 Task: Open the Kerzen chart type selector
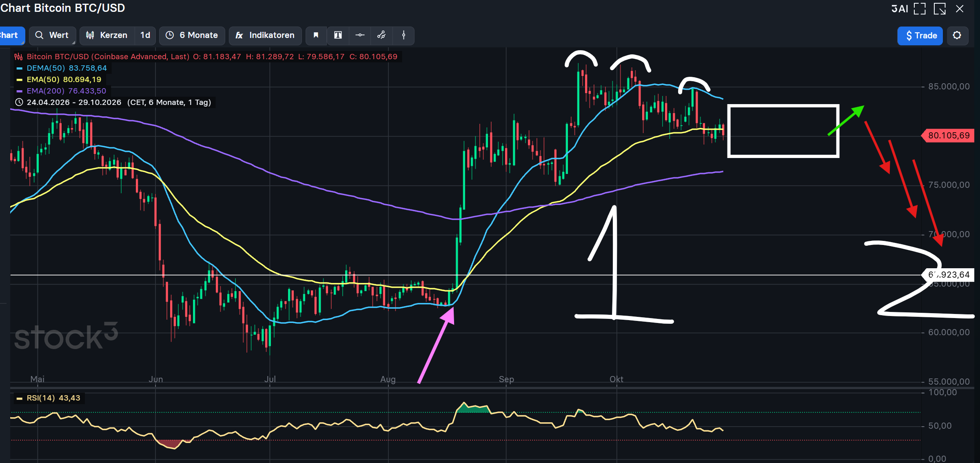[107, 36]
